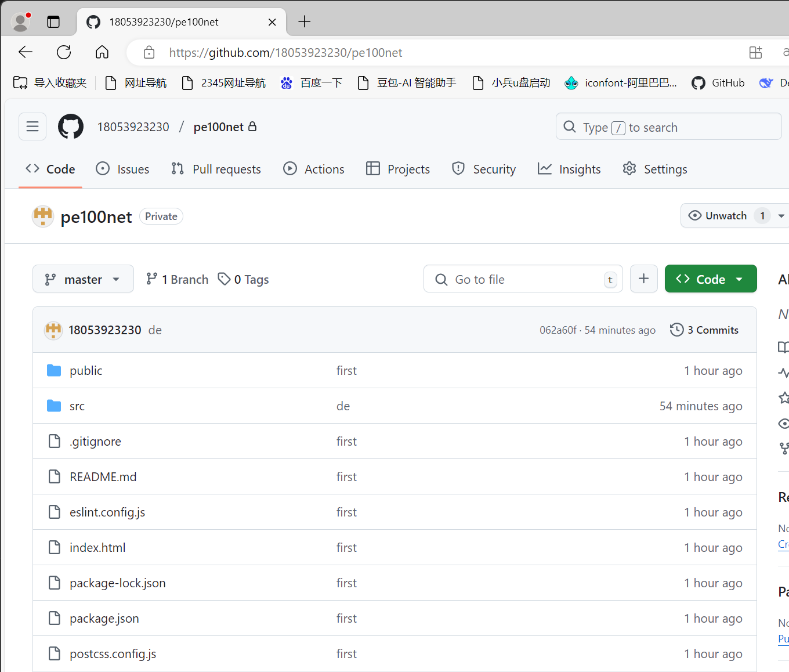789x672 pixels.
Task: Open a new browser tab
Action: click(305, 21)
